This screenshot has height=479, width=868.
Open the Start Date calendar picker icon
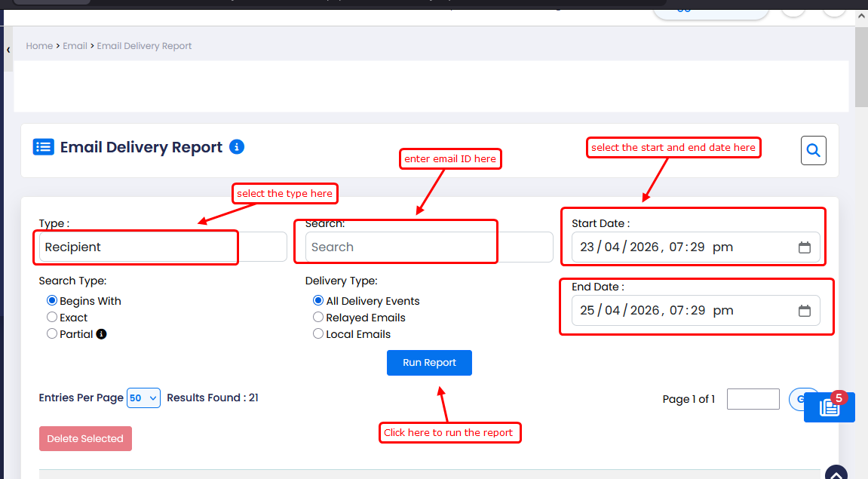[x=804, y=247]
